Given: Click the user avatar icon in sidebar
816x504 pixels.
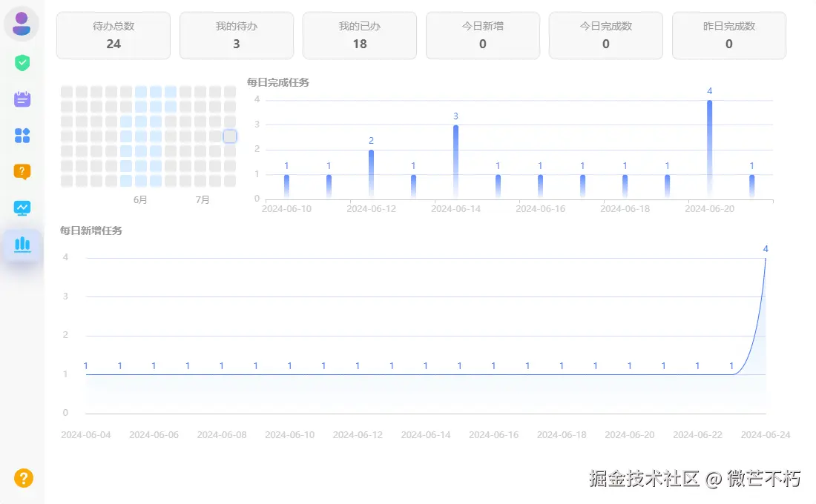Looking at the screenshot, I should click(22, 24).
